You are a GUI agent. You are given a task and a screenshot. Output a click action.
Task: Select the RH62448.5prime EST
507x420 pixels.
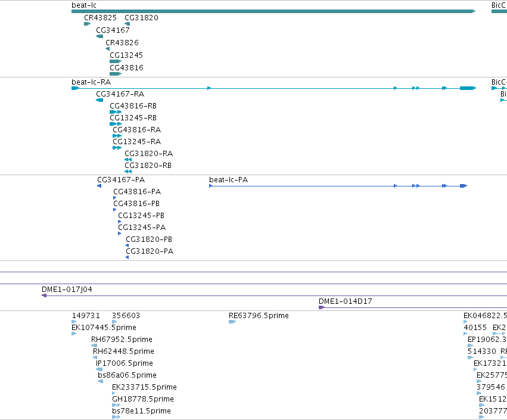tap(95, 357)
